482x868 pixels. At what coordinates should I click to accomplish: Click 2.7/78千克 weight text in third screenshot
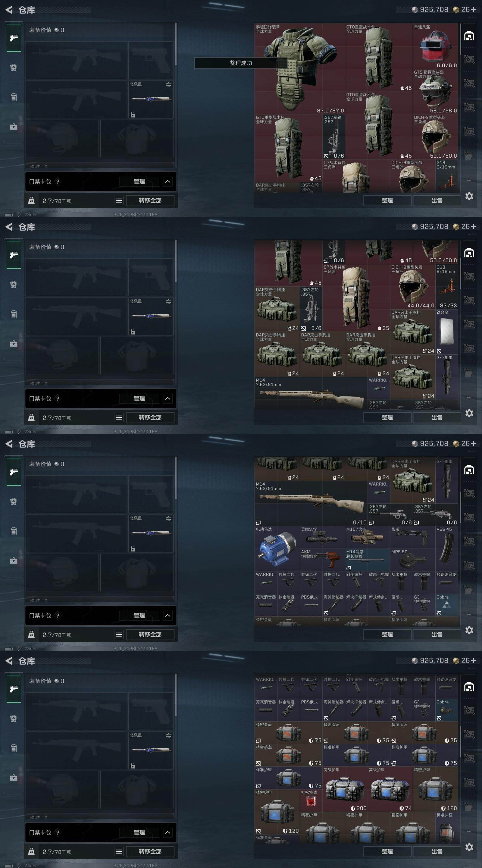tap(57, 635)
